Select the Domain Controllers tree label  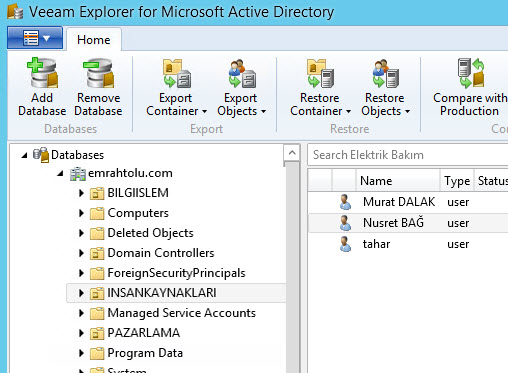161,253
